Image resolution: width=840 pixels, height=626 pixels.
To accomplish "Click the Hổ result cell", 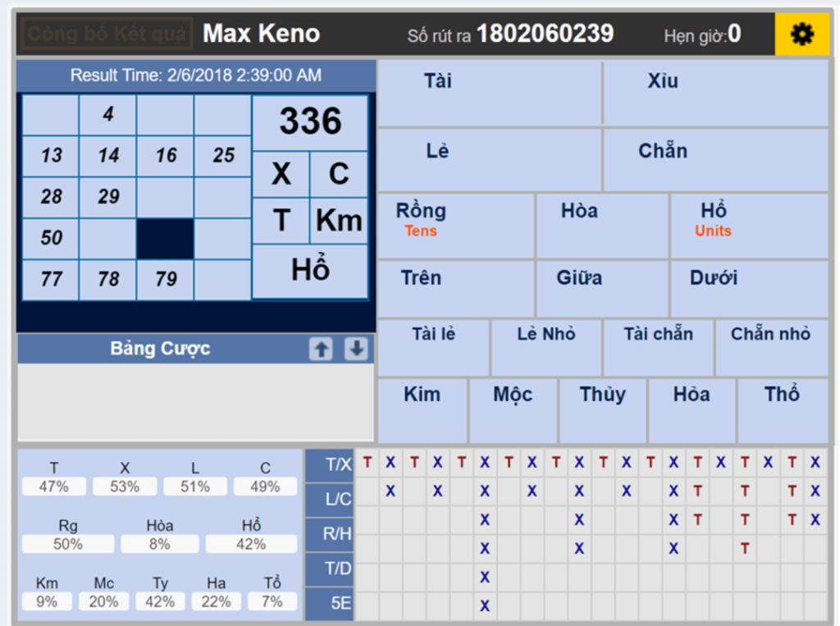I will click(310, 271).
